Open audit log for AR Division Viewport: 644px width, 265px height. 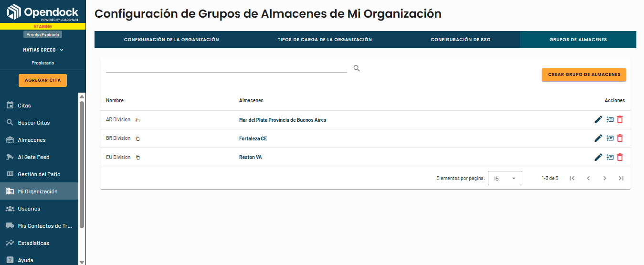point(610,119)
